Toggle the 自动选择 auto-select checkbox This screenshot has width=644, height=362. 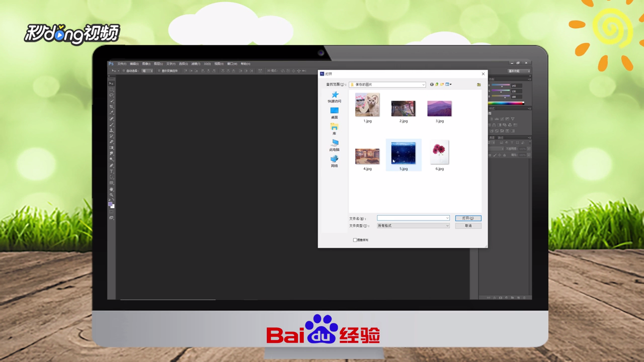[123, 71]
